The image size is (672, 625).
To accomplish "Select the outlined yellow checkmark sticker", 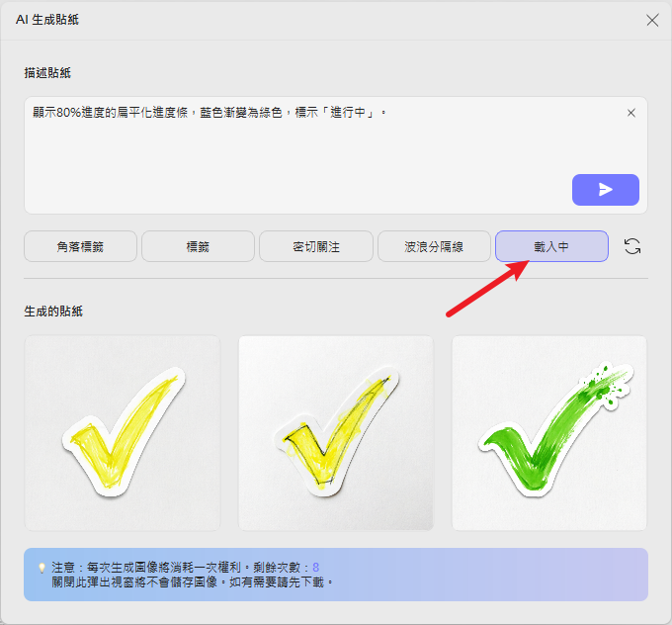I will [336, 433].
